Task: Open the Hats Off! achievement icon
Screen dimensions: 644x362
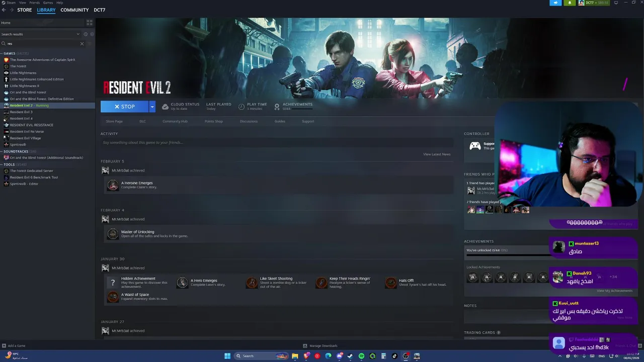Action: tap(390, 283)
